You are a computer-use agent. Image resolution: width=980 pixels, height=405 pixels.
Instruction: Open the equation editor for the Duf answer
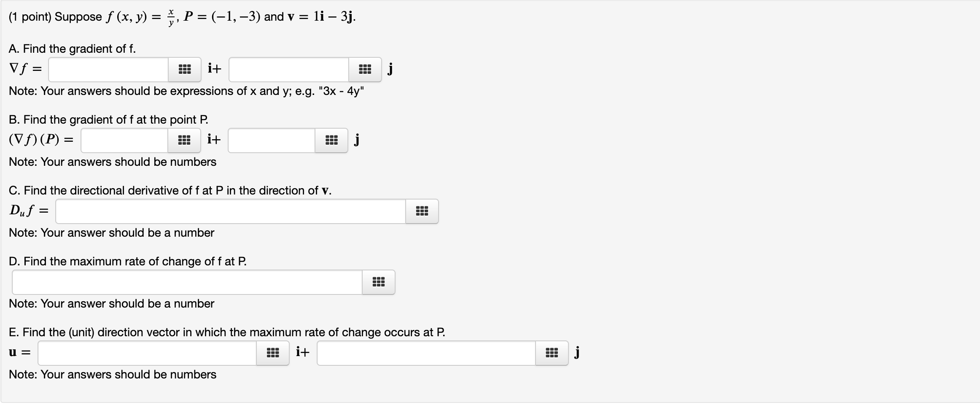point(422,211)
